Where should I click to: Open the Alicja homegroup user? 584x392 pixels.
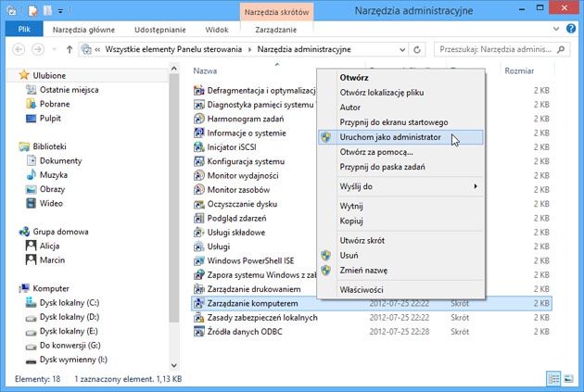tap(49, 246)
